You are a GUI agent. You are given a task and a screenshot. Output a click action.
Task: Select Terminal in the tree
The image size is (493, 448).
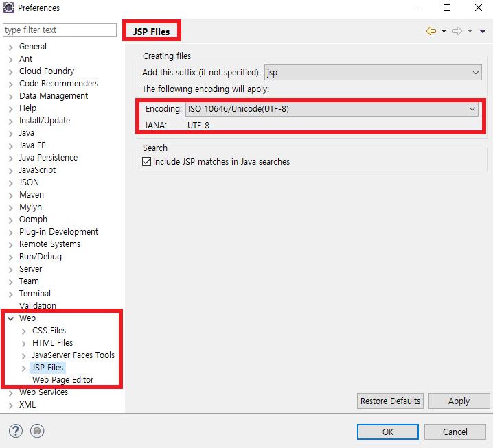pyautogui.click(x=35, y=293)
